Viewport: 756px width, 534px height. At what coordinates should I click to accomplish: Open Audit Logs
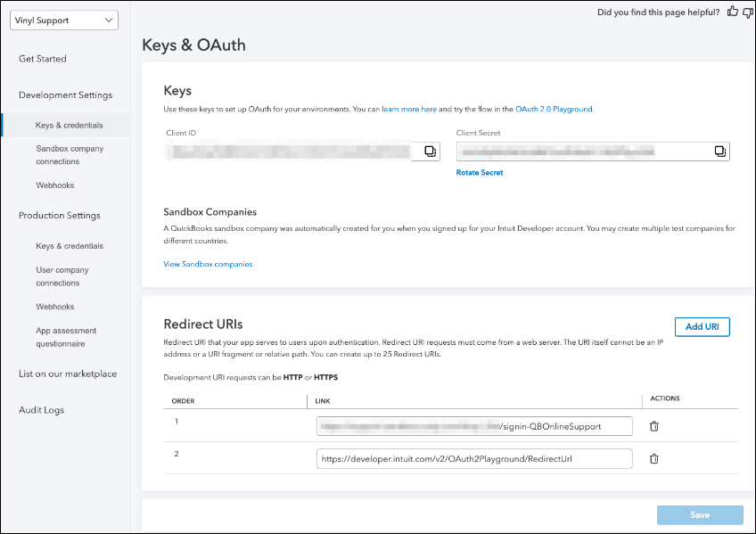40,409
